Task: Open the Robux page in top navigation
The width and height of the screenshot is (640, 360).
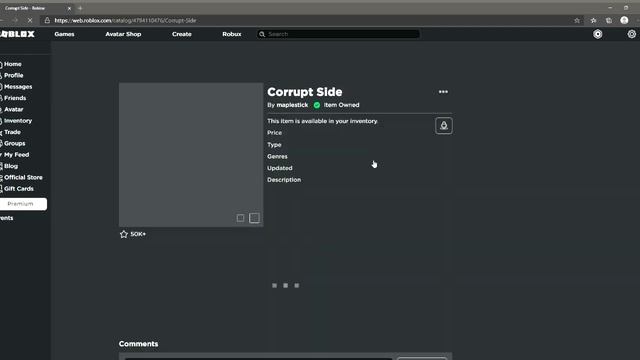Action: coord(232,34)
